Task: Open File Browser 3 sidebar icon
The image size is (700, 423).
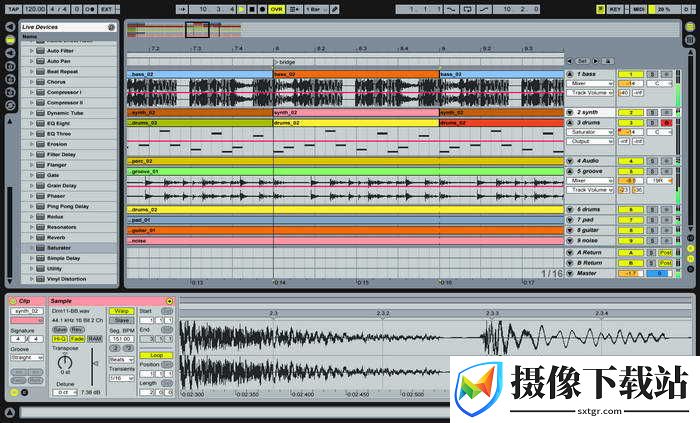Action: click(10, 92)
